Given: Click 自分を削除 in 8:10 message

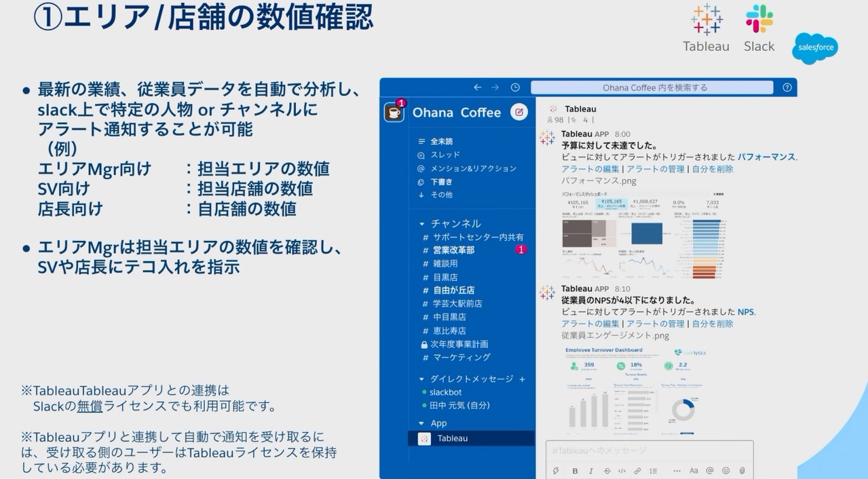Looking at the screenshot, I should pyautogui.click(x=713, y=324).
